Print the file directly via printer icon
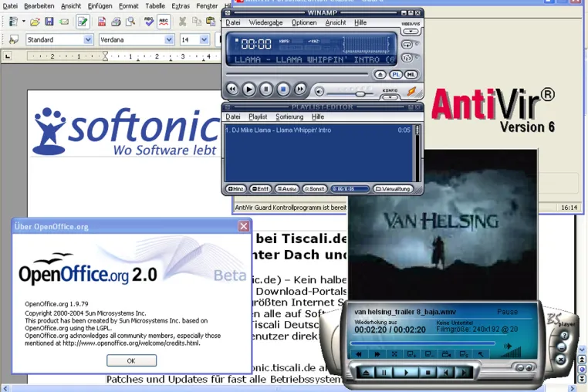 pos(116,22)
